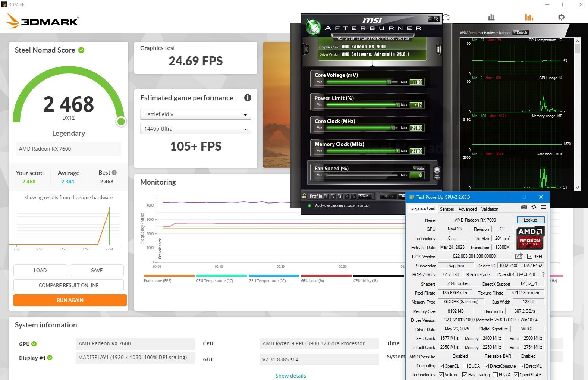The image size is (588, 380).
Task: Toggle Apply overclocking at system startup
Action: (309, 205)
